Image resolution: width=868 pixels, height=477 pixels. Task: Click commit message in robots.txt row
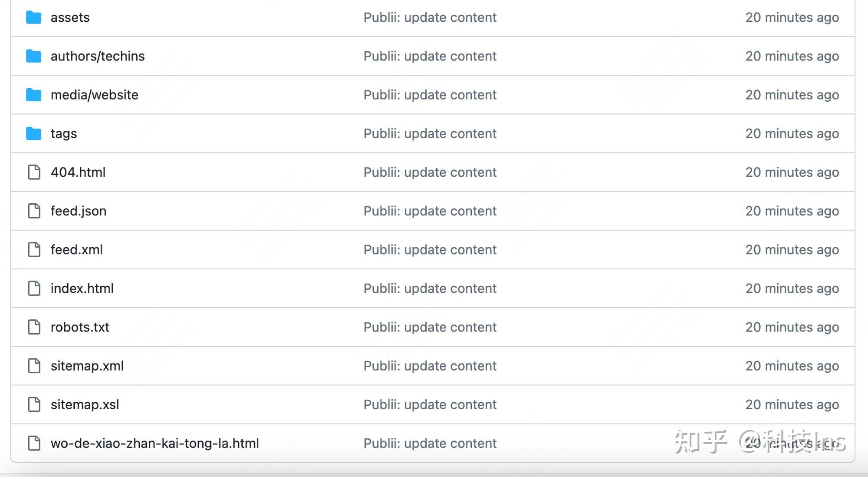click(x=430, y=327)
